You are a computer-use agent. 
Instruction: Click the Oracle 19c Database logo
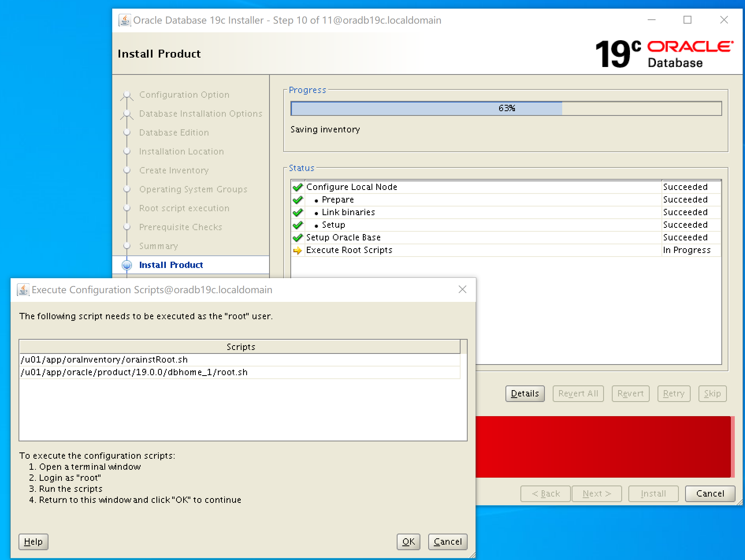(664, 54)
